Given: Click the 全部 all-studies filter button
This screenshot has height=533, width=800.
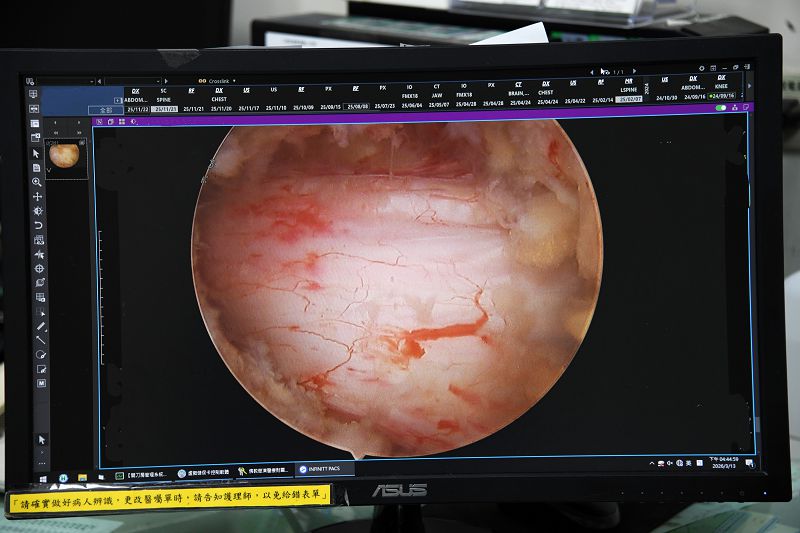Looking at the screenshot, I should pyautogui.click(x=105, y=109).
